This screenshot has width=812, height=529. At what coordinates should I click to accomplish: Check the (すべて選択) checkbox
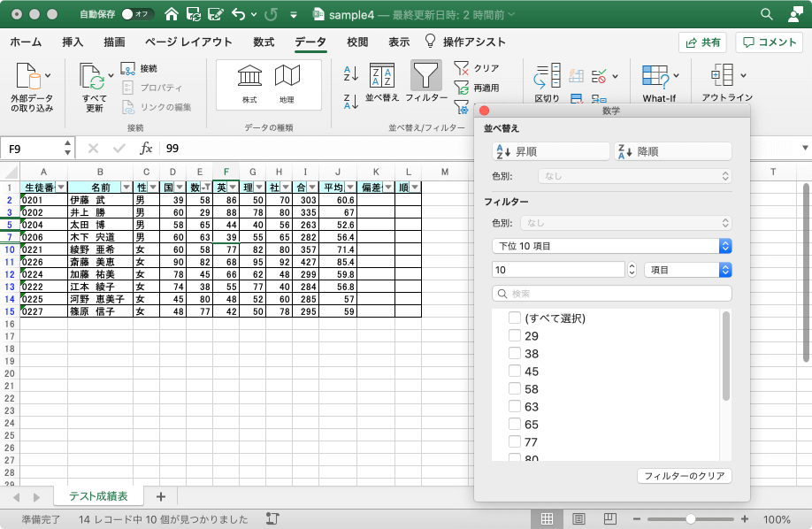coord(514,318)
